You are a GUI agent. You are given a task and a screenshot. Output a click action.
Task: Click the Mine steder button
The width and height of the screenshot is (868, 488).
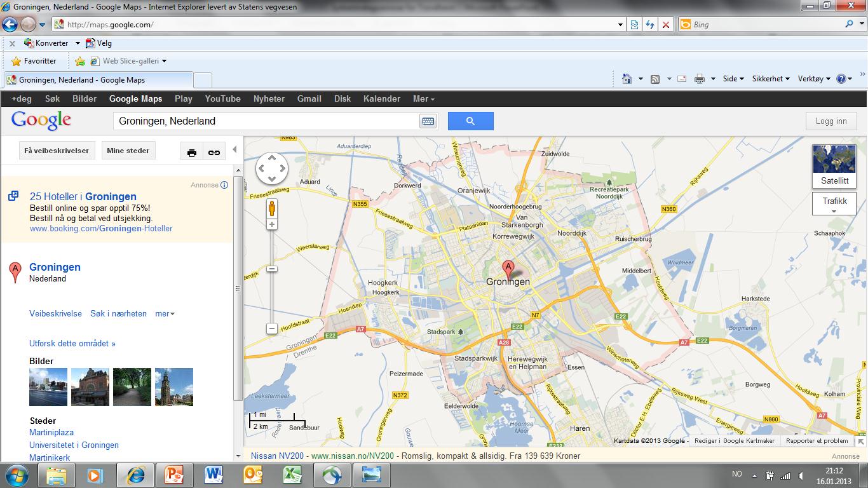[x=128, y=151]
